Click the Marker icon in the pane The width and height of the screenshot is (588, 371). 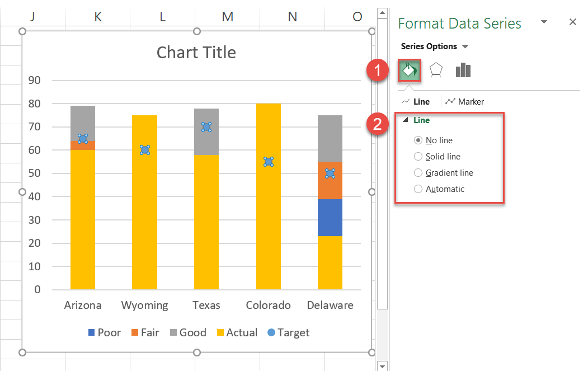450,101
